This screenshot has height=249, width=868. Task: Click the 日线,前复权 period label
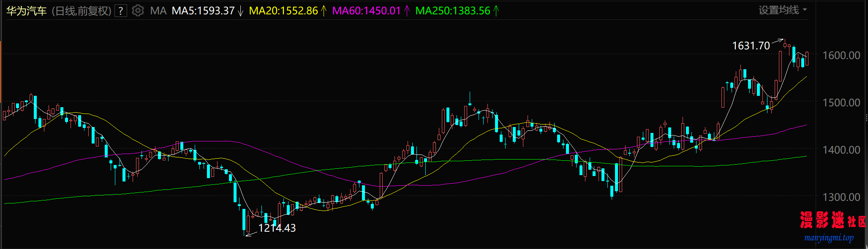pyautogui.click(x=82, y=11)
